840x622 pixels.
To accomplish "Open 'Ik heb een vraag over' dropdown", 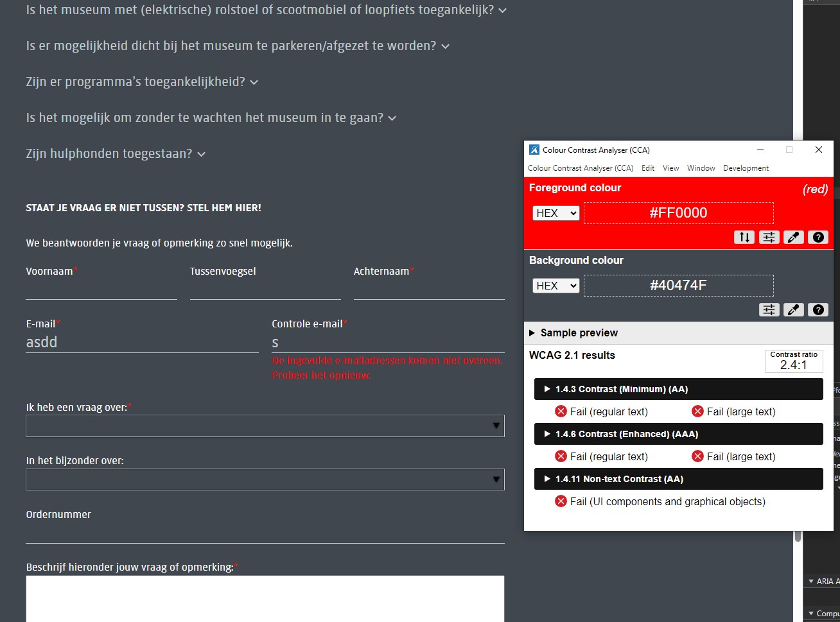I will pos(265,426).
